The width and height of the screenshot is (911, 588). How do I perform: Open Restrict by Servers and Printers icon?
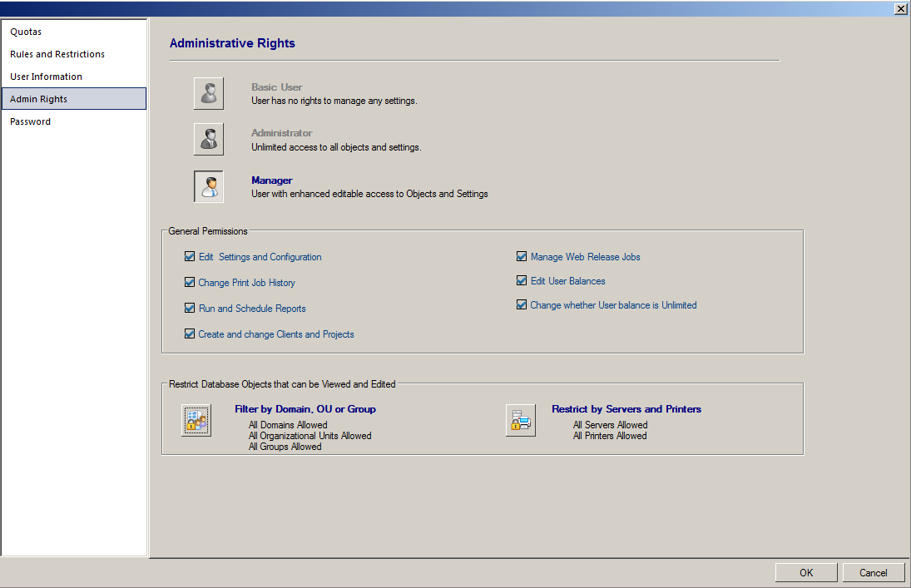click(521, 420)
